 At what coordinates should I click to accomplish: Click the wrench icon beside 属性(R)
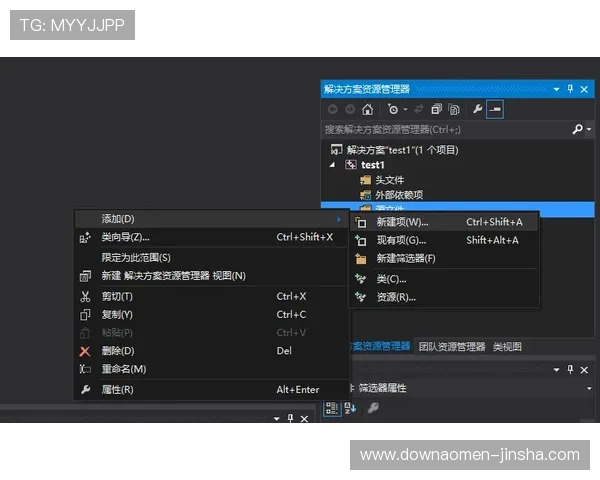85,390
